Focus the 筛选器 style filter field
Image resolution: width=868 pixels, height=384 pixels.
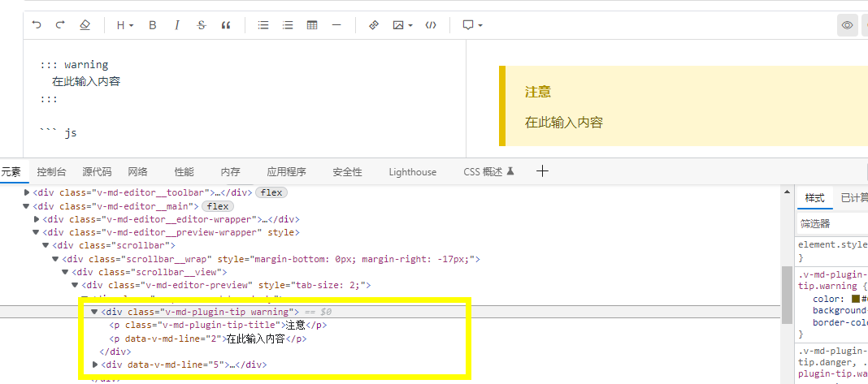click(832, 224)
